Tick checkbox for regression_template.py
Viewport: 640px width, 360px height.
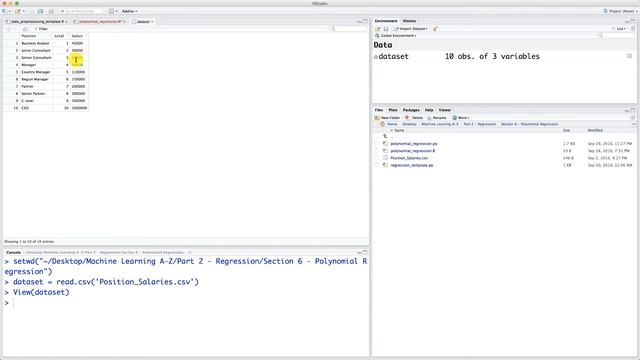(376, 165)
